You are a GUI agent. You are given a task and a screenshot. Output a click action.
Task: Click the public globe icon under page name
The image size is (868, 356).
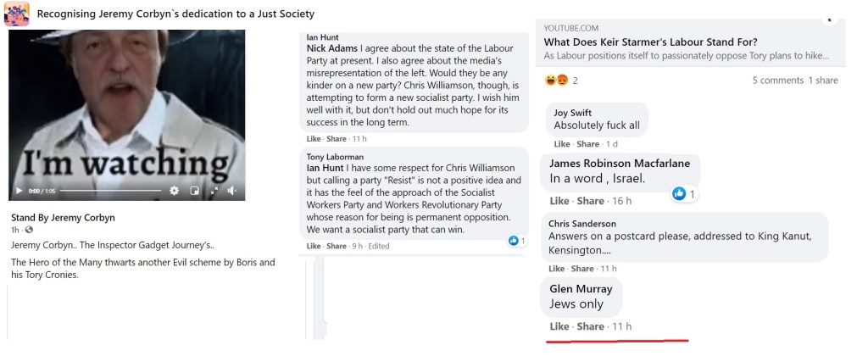tap(29, 230)
